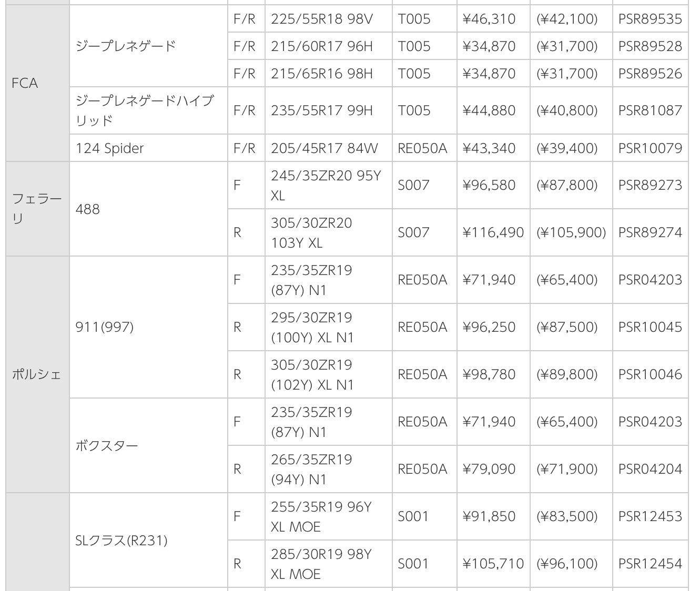Click the ¥116,490 price cell
700x591 pixels.
[x=493, y=232]
